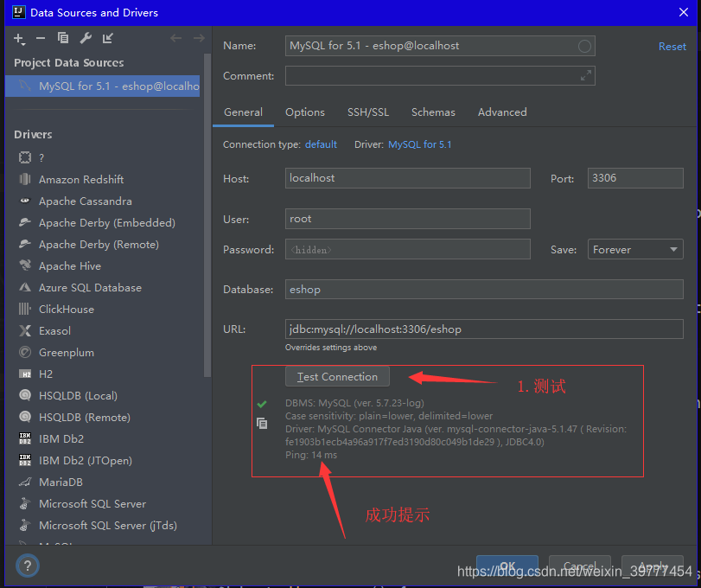This screenshot has height=588, width=701.
Task: Open the 'MySQL for 5.1' driver link
Action: point(420,144)
